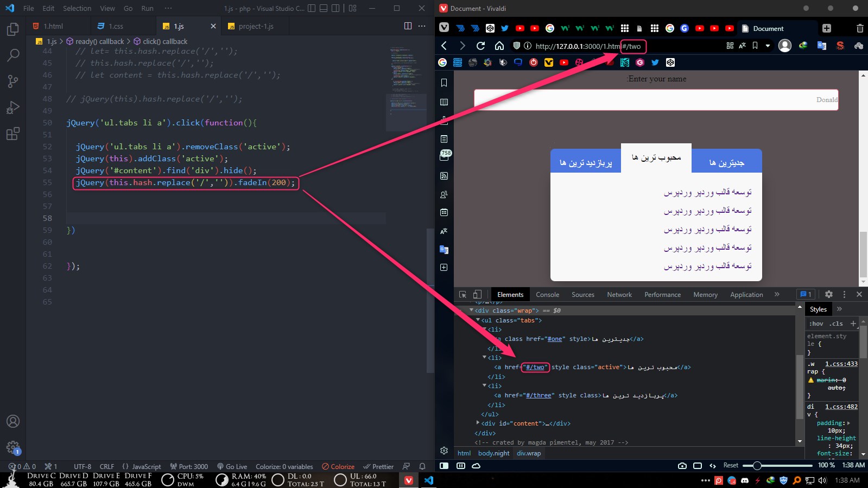The height and width of the screenshot is (488, 868).
Task: Click Prettier in the VS Code status bar
Action: (379, 466)
